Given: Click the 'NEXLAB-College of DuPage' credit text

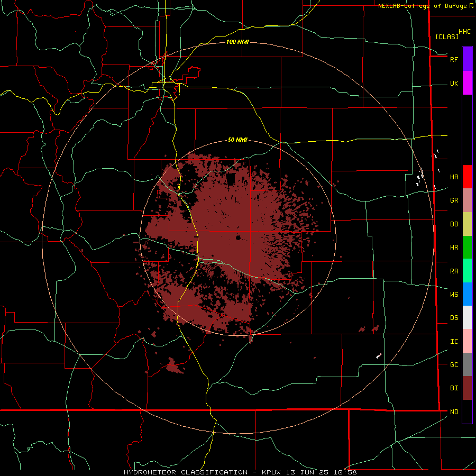Looking at the screenshot, I should [x=423, y=6].
